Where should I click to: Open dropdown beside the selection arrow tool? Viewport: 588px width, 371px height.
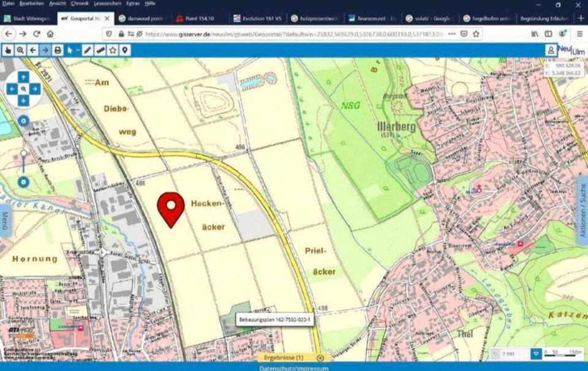point(78,50)
